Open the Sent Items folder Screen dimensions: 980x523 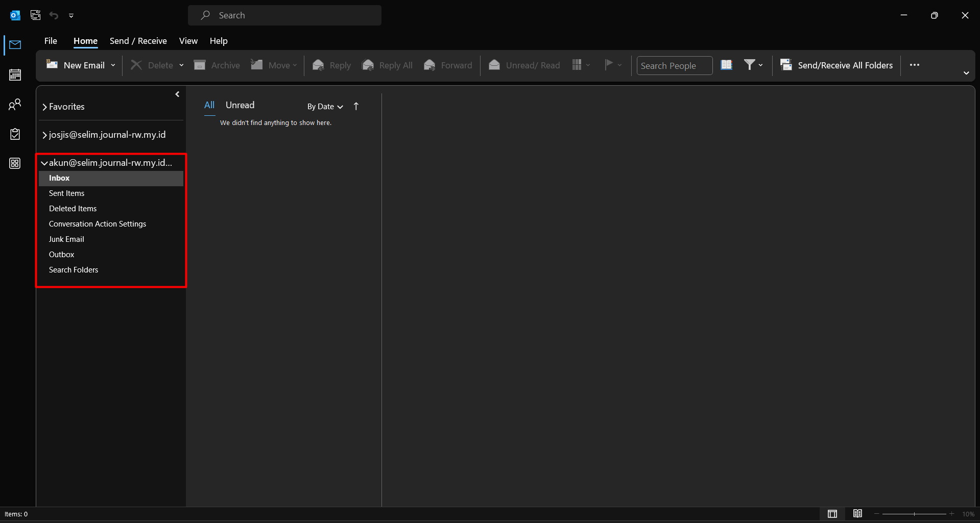(x=67, y=193)
